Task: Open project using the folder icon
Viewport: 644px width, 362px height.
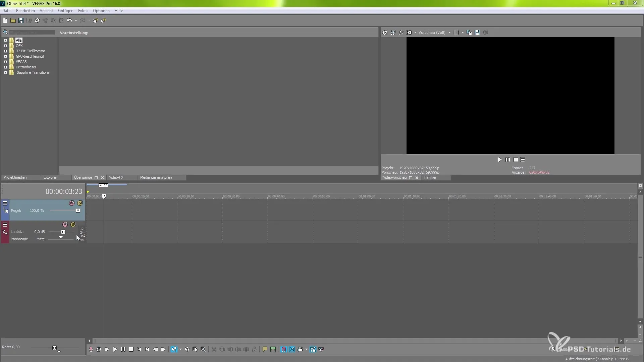Action: click(13, 20)
